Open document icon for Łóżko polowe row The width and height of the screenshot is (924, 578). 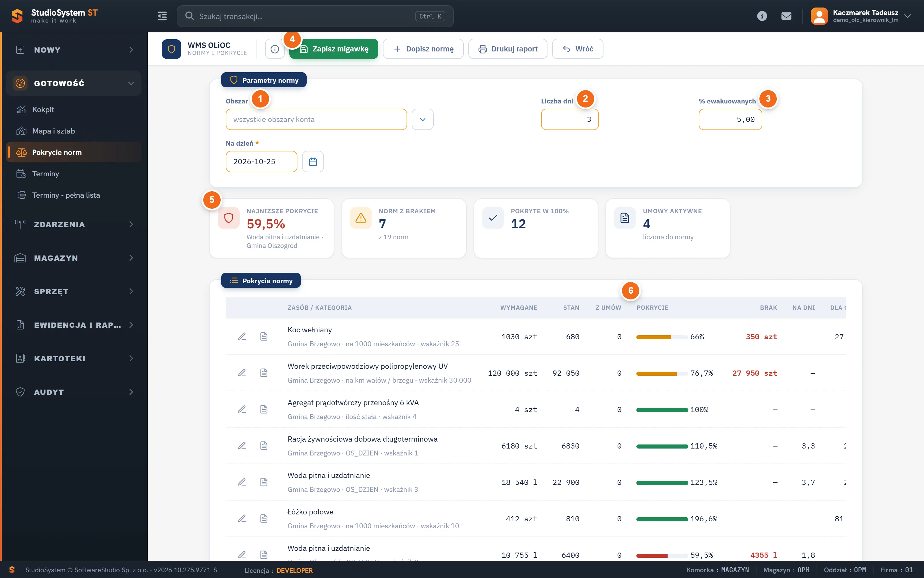point(264,518)
